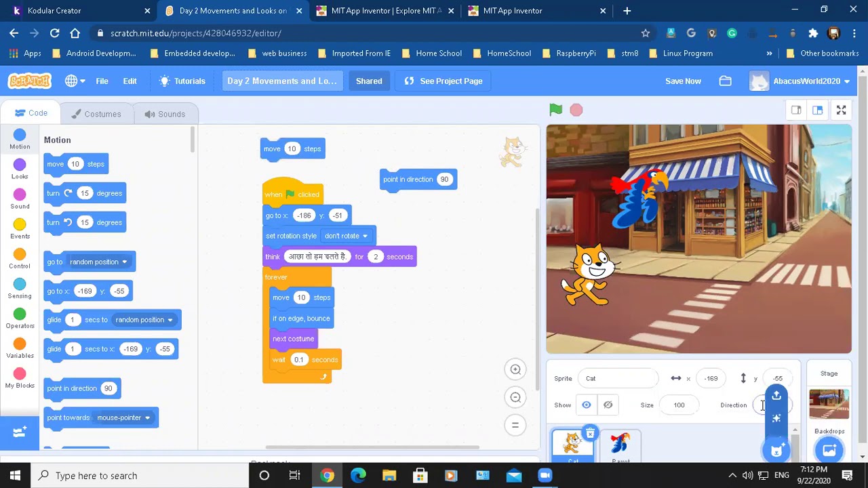The height and width of the screenshot is (488, 868).
Task: Show the Cat sprite with eye button
Action: click(x=587, y=405)
